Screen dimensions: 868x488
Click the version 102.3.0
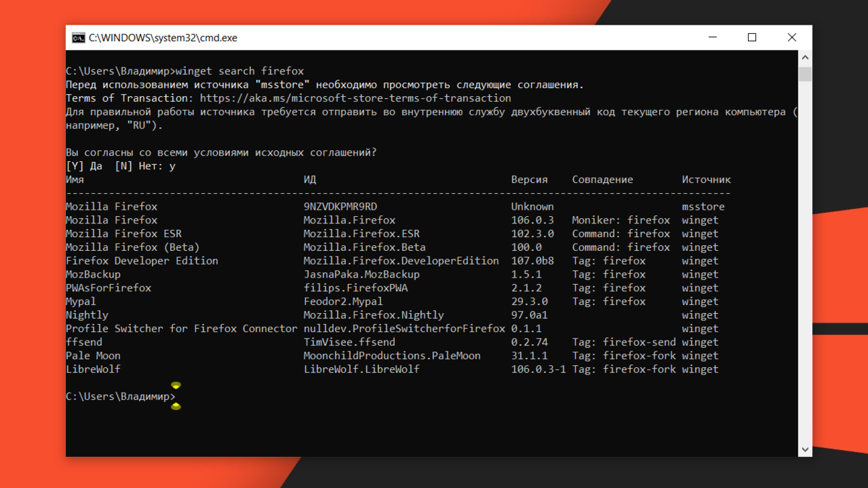click(x=532, y=234)
